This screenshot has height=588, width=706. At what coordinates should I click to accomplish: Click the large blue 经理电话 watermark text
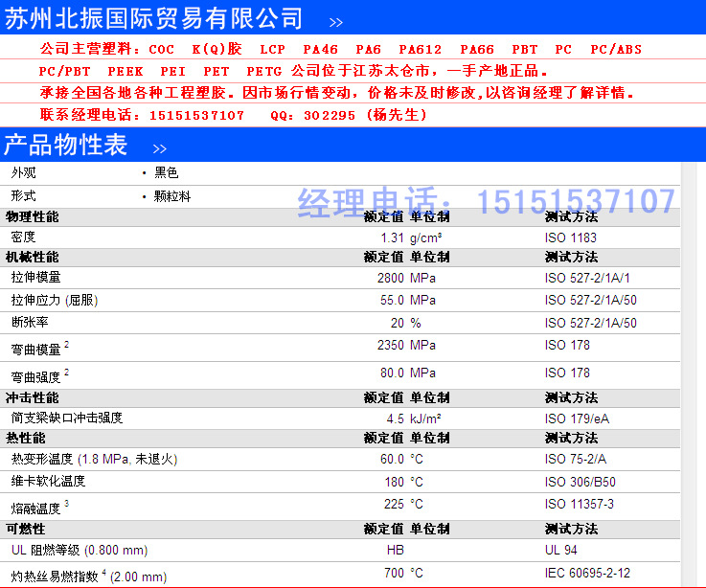click(486, 202)
